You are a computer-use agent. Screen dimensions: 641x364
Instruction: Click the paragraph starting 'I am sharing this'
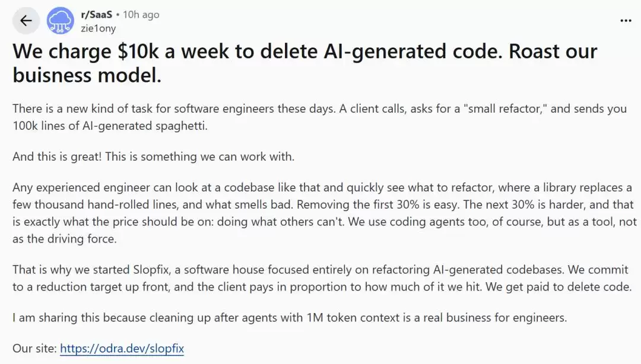290,318
